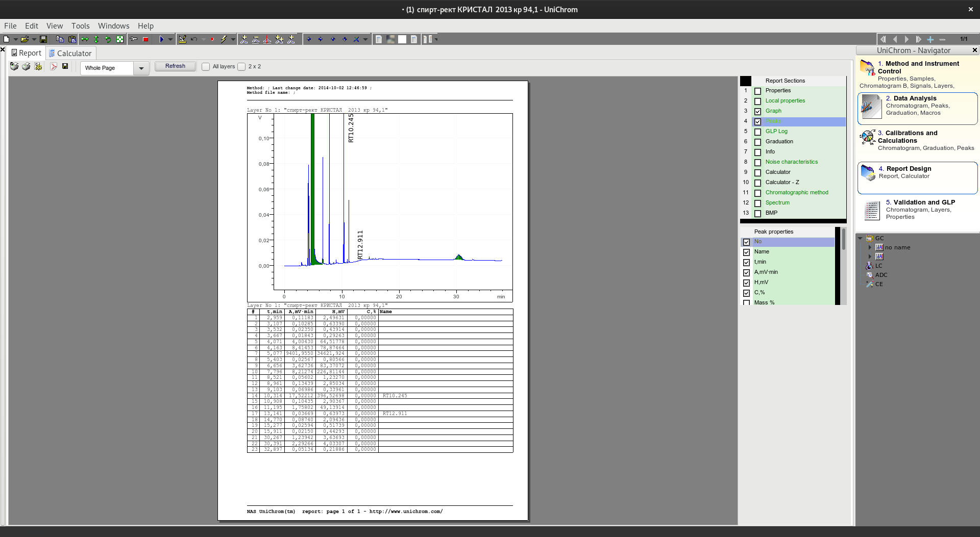This screenshot has height=537, width=980.
Task: Click the green horizontal fit arrows icon
Action: 85,39
